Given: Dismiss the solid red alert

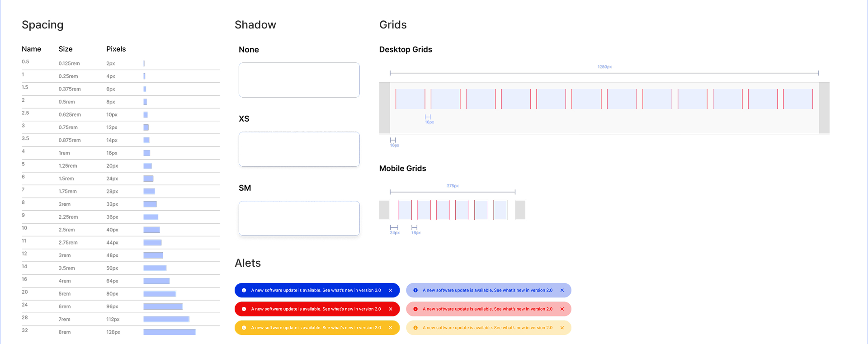Looking at the screenshot, I should click(x=391, y=309).
